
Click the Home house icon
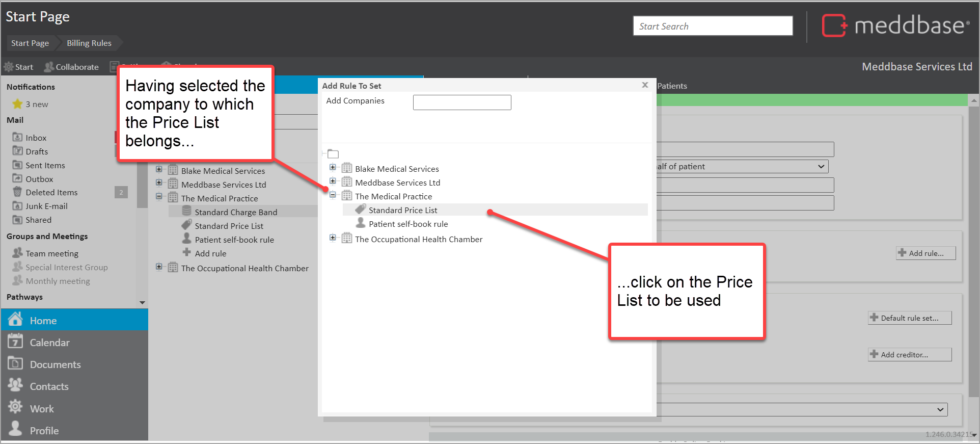[15, 320]
